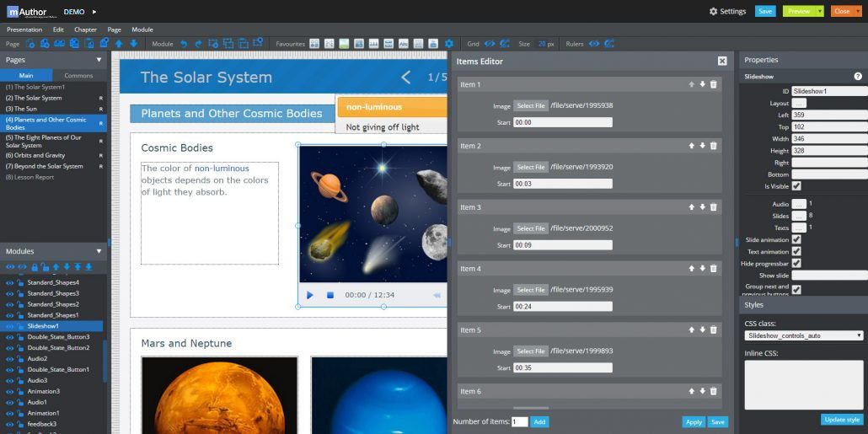This screenshot has width=868, height=434.
Task: Open the Texts ellipsis editor
Action: click(799, 228)
